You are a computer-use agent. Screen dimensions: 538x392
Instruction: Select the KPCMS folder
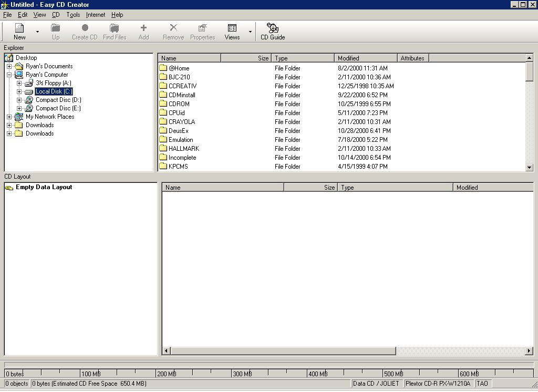178,167
